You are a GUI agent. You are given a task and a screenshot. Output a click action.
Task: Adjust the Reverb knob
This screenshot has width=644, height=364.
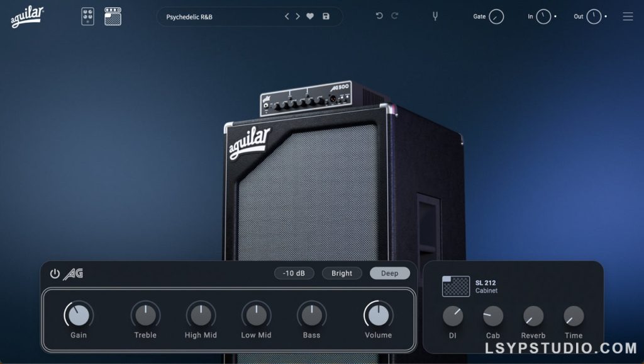pos(532,317)
